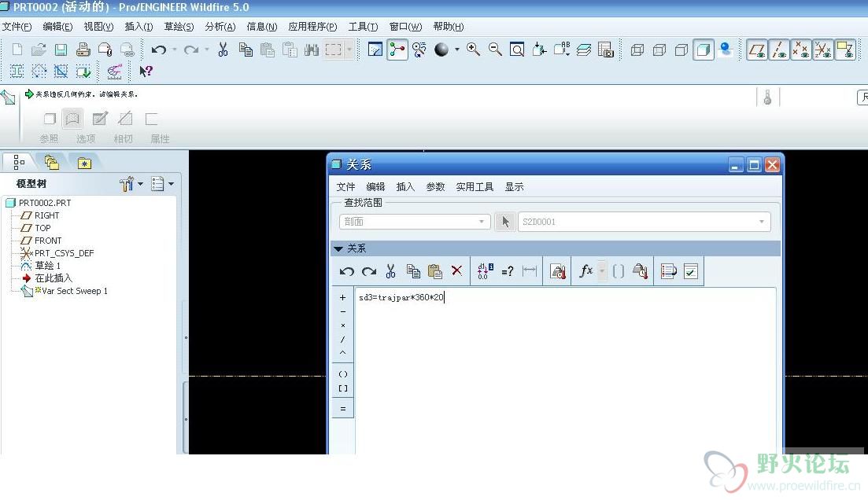Select the Var Sect Sweep 1 feature

[75, 291]
